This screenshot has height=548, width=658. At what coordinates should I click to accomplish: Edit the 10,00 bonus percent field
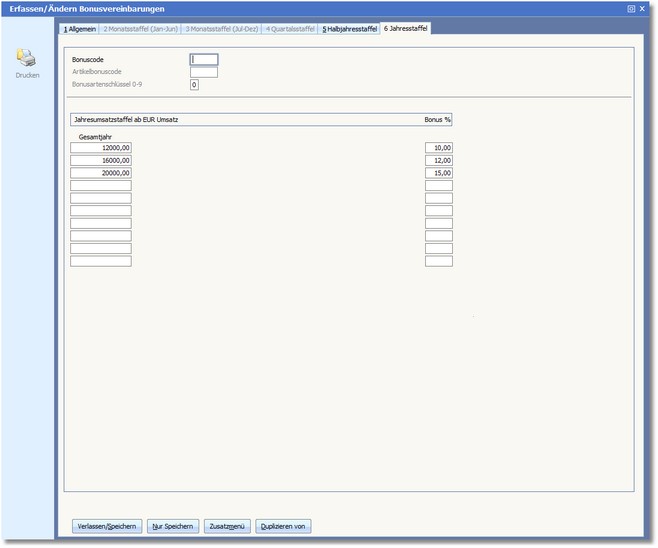[438, 148]
